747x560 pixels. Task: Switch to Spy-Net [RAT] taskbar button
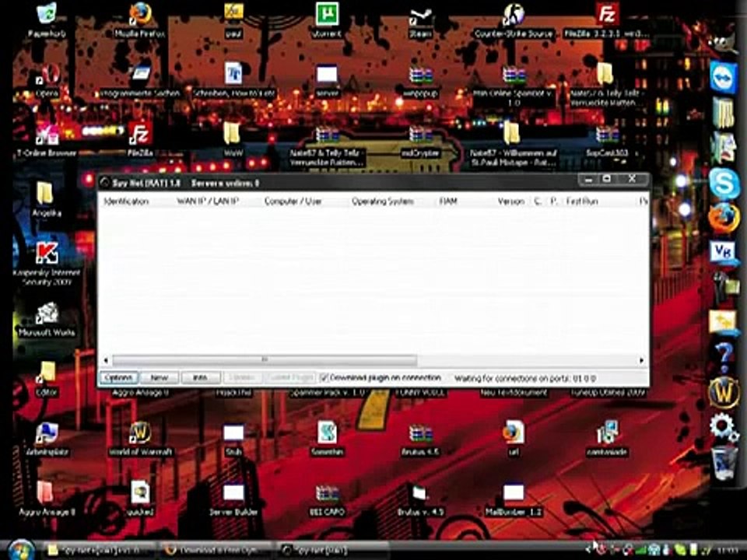point(332,550)
